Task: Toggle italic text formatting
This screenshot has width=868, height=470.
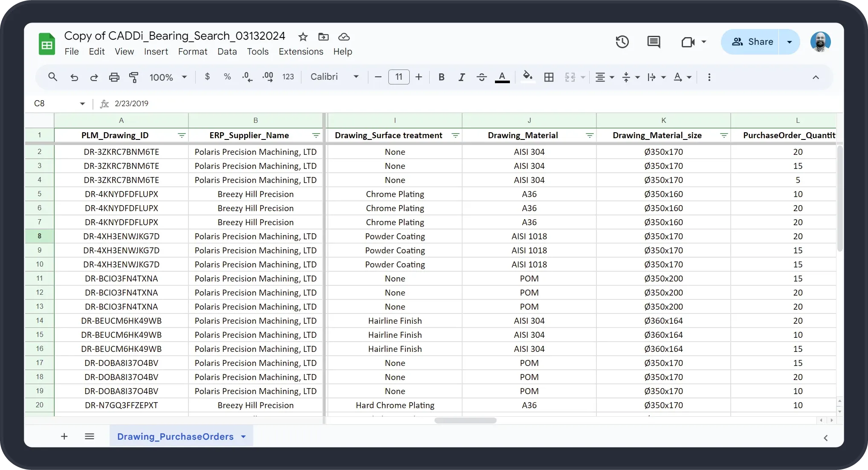Action: pos(461,77)
